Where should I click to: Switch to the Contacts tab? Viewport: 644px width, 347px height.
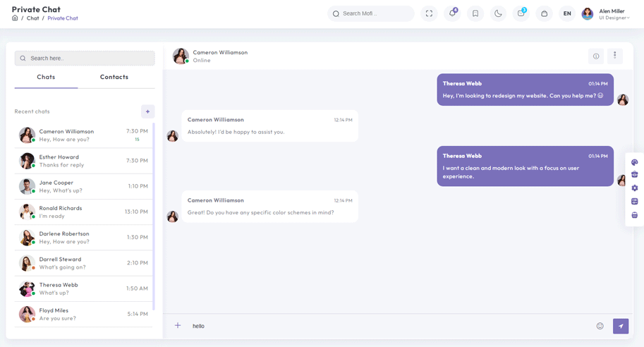tap(114, 77)
